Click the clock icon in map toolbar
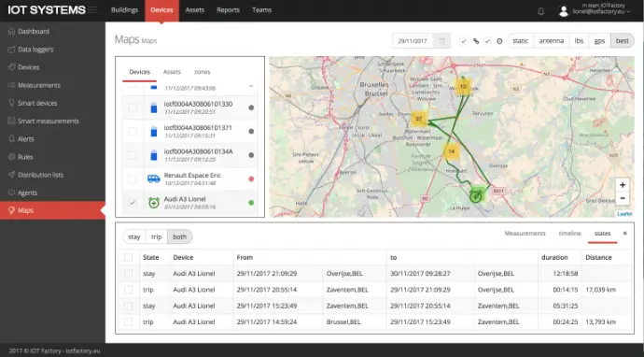 (x=499, y=41)
